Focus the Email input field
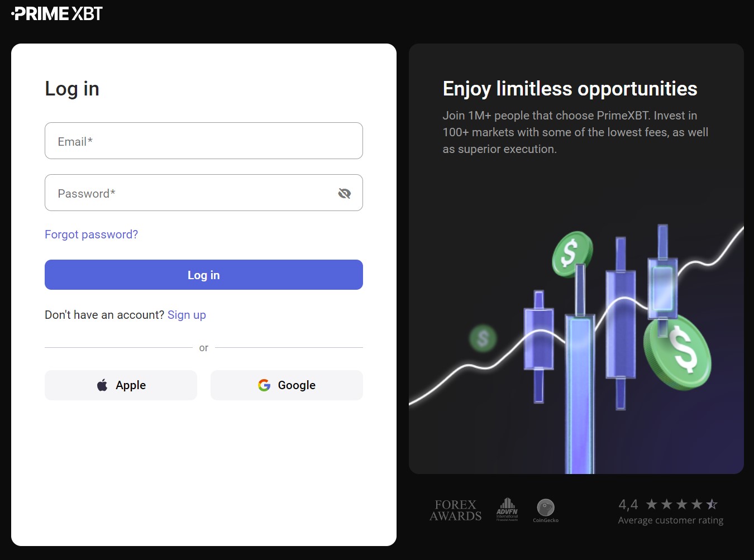754x560 pixels. pyautogui.click(x=204, y=141)
